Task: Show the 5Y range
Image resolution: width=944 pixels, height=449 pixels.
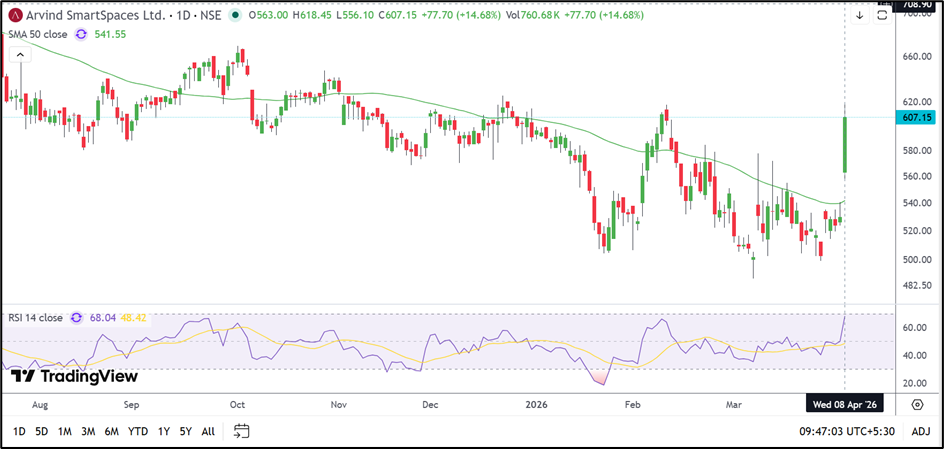Action: point(185,431)
